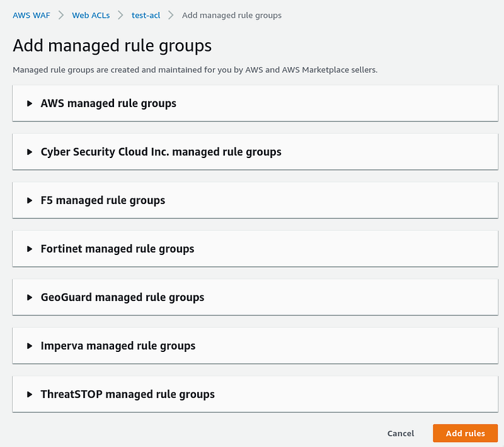Return to test-acl breadcrumb link
Screen dimensions: 504x447
point(146,15)
